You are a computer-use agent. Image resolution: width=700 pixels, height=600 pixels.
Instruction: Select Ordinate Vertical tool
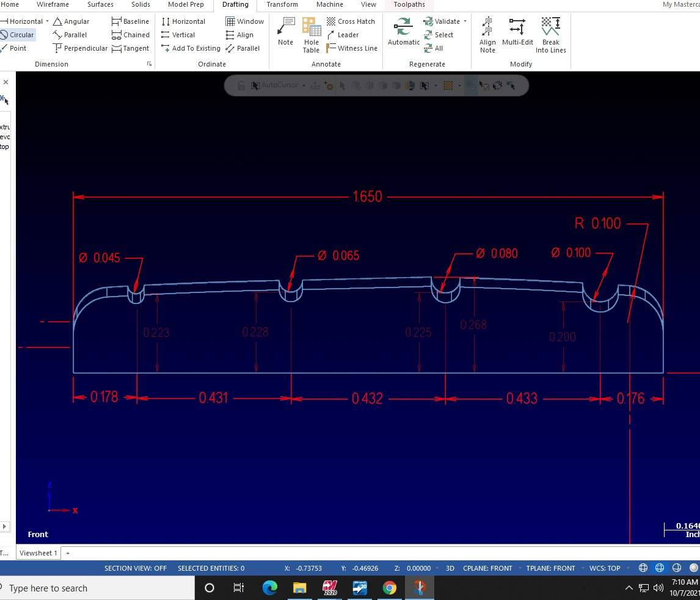(x=178, y=35)
